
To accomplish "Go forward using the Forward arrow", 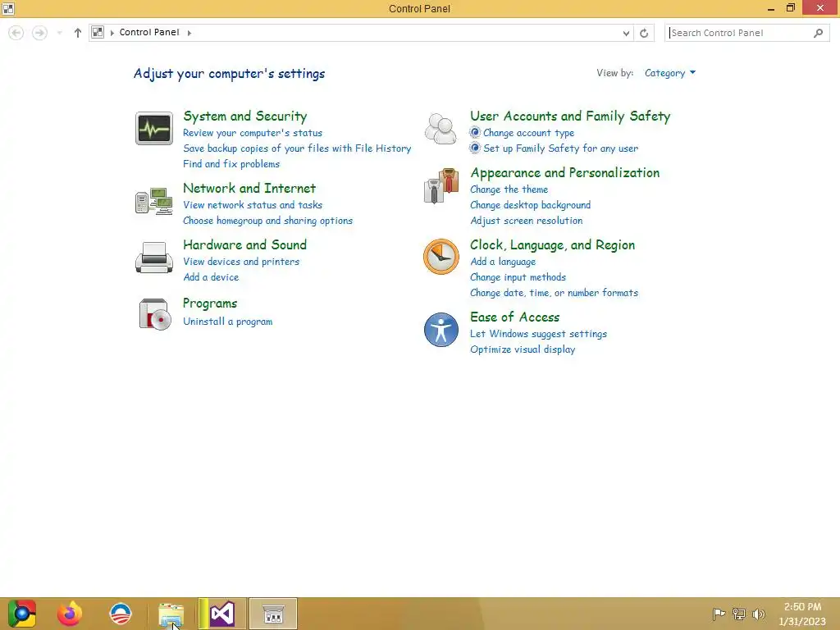I will 39,33.
